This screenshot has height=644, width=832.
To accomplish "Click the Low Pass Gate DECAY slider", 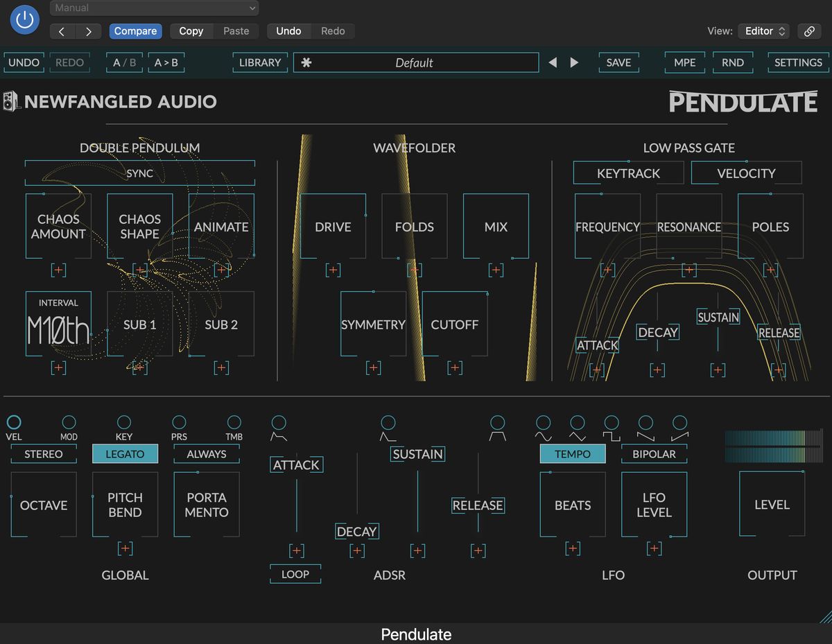I will pyautogui.click(x=657, y=332).
